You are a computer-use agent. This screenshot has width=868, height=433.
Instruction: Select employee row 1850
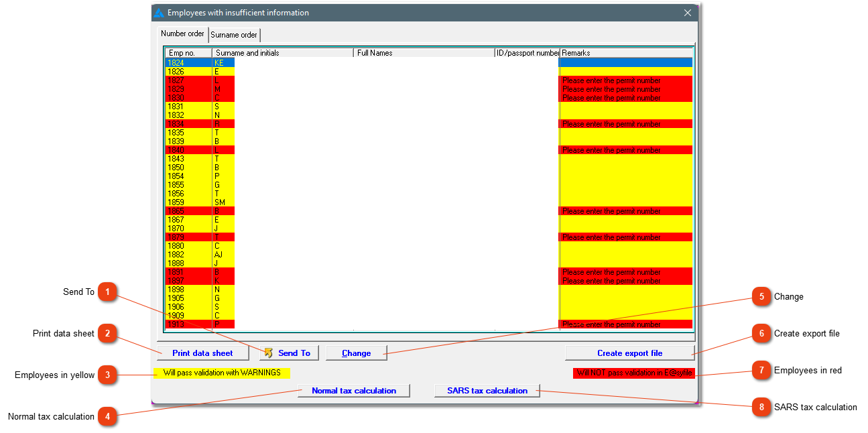[x=429, y=167]
